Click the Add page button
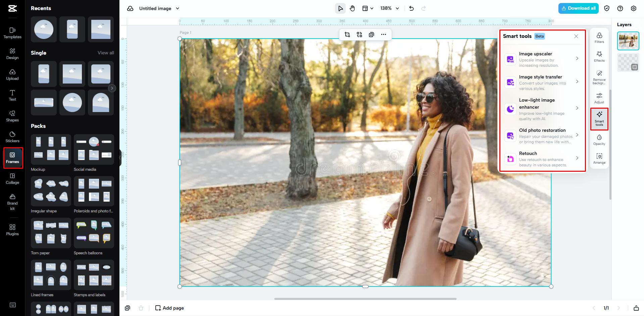644x316 pixels. click(x=169, y=308)
